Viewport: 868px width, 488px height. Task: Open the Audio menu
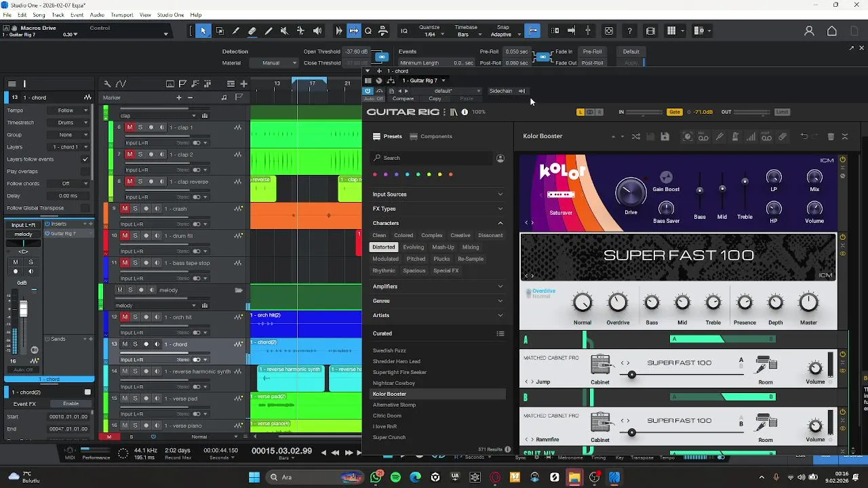point(97,15)
